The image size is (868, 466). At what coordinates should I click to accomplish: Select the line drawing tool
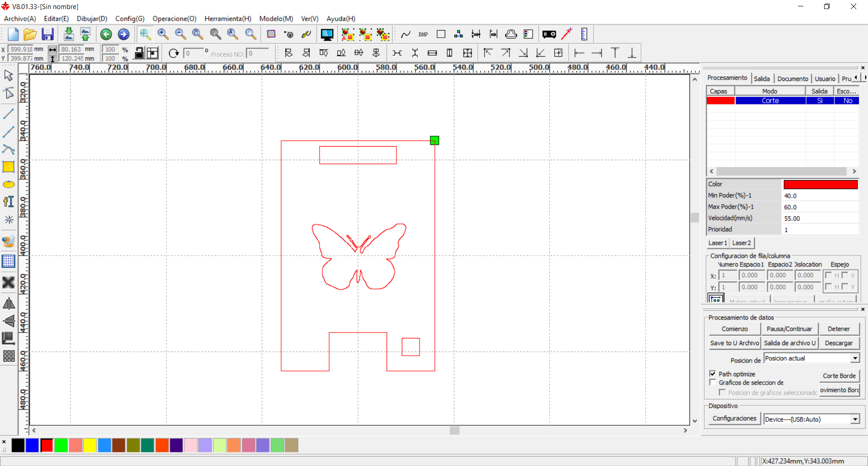tap(9, 114)
